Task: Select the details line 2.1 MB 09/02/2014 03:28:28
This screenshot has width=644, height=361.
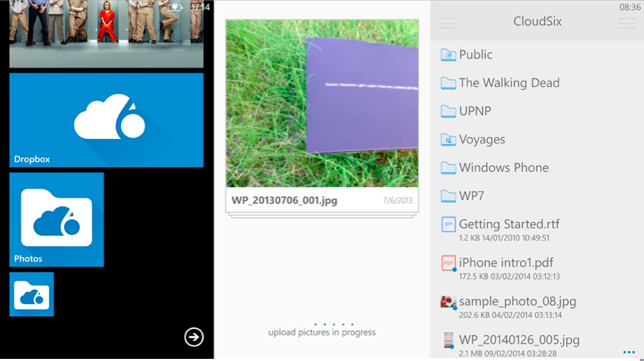Action: [x=508, y=353]
